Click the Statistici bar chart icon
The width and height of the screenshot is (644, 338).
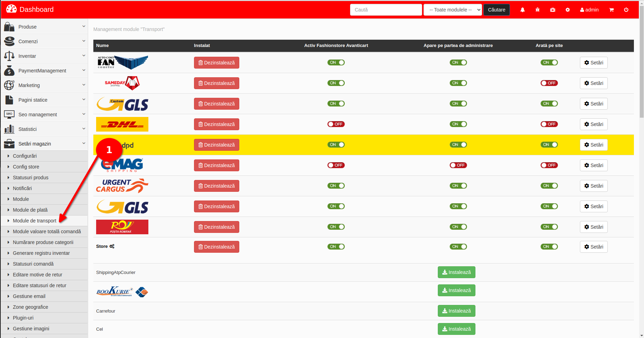pyautogui.click(x=9, y=129)
